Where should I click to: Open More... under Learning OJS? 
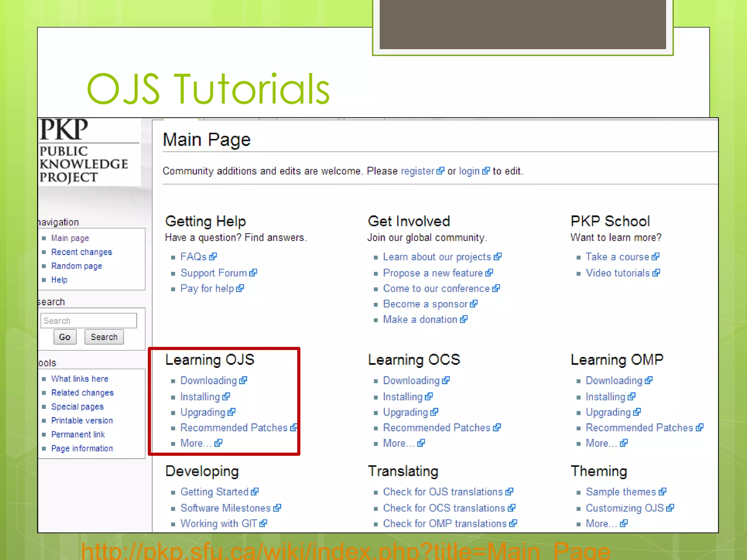click(196, 443)
